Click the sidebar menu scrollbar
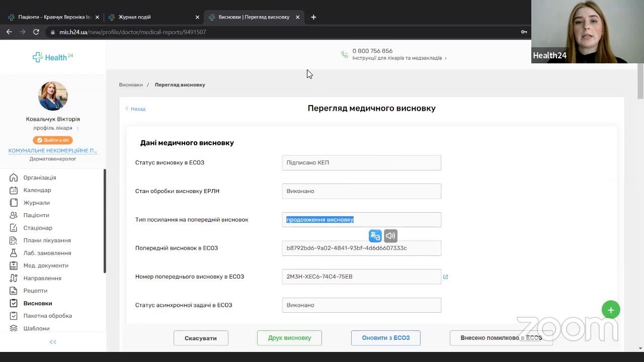The image size is (644, 362). tap(105, 221)
